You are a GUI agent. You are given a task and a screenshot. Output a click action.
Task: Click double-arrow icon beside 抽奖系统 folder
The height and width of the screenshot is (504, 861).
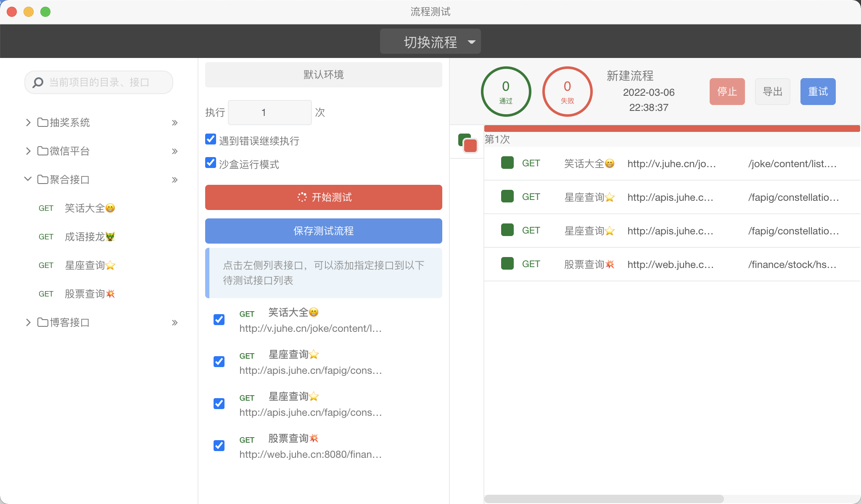pyautogui.click(x=175, y=123)
